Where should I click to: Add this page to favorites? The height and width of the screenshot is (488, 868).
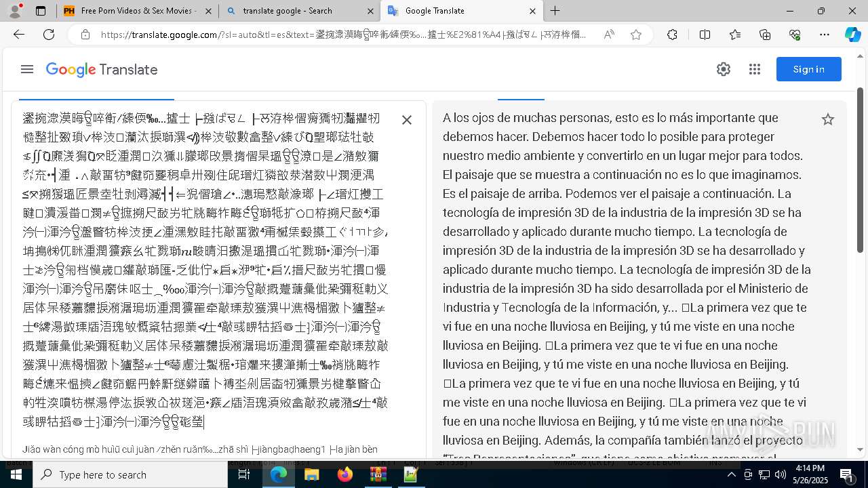coord(636,35)
